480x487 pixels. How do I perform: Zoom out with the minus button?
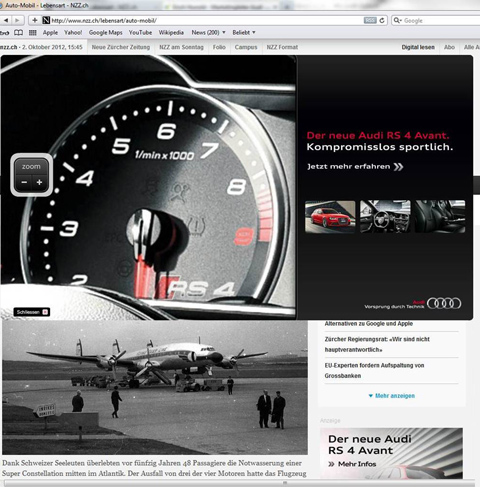click(24, 182)
